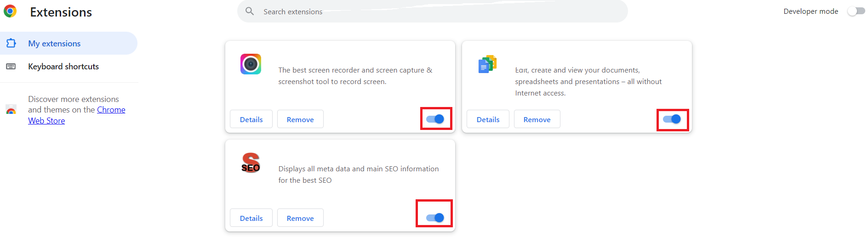Open Details for screen recorder extension
868x242 pixels.
coord(251,119)
